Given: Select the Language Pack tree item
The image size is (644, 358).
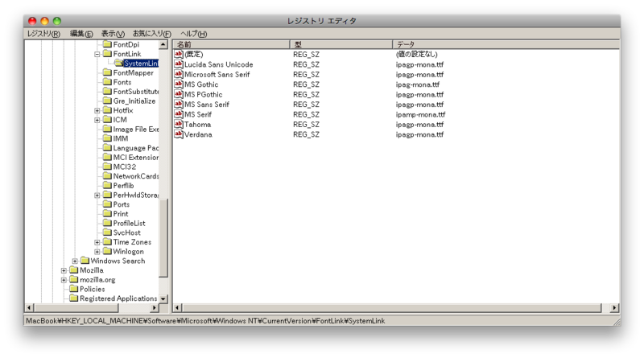Looking at the screenshot, I should (136, 148).
